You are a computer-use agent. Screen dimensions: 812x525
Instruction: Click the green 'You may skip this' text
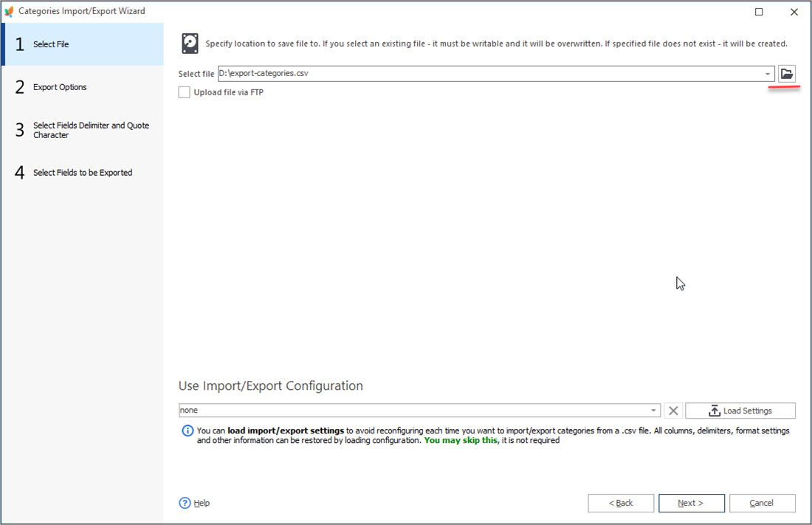click(x=461, y=440)
